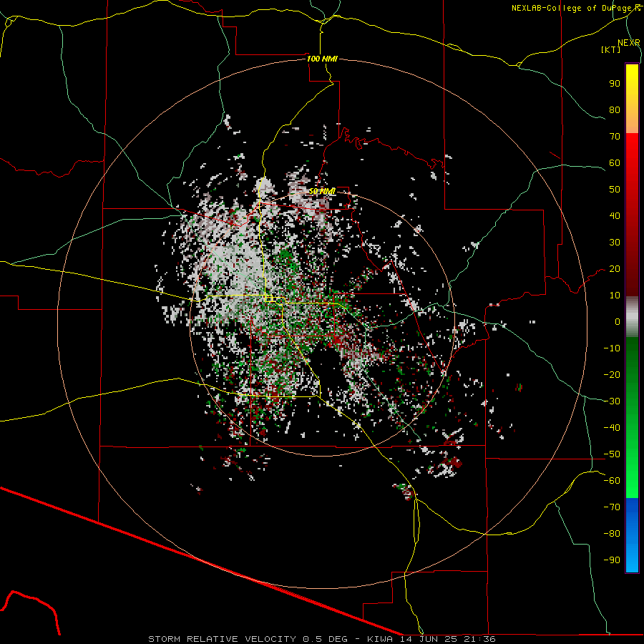Click the -40 value on the scale
This screenshot has width=644, height=644.
pos(612,428)
